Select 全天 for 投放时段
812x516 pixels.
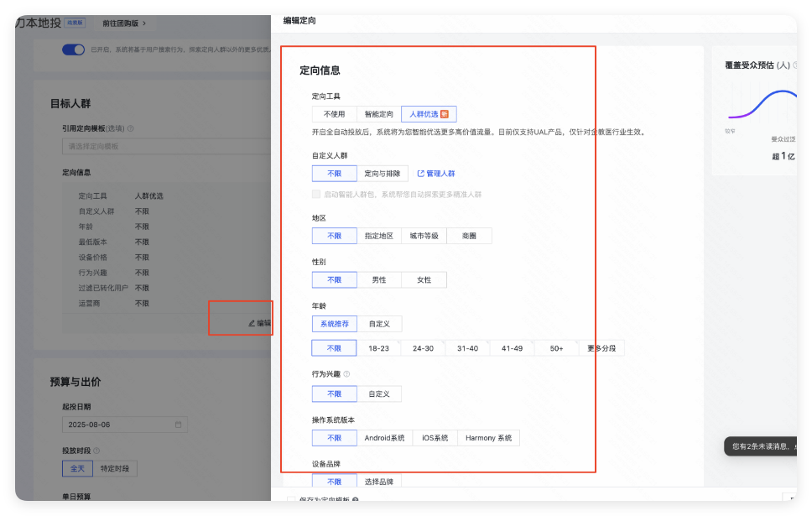pos(77,468)
